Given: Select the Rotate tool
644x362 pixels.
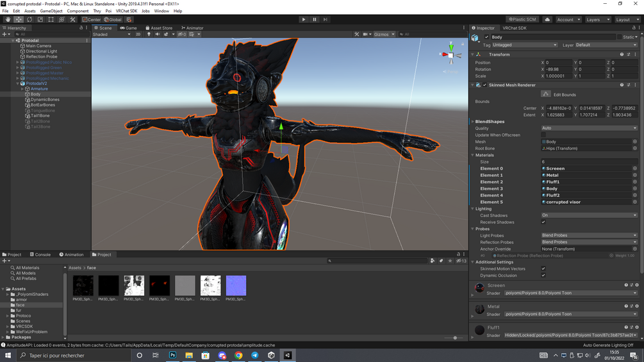Looking at the screenshot, I should point(29,19).
